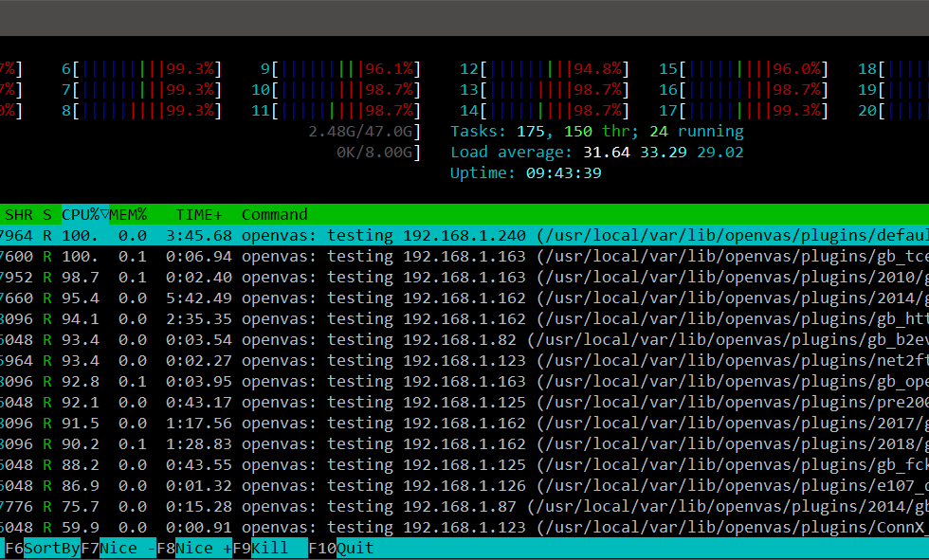Click the Tasks count line
Screen dimensions: 929x560
tap(597, 132)
